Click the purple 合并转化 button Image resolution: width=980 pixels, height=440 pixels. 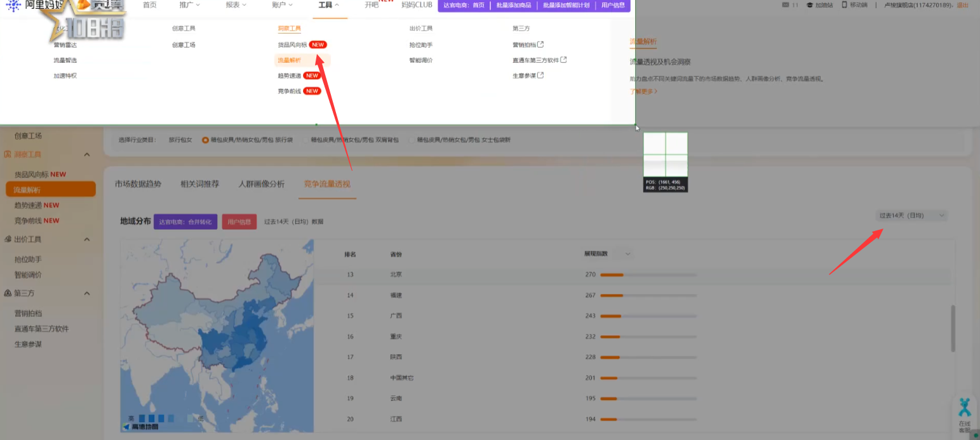tap(185, 222)
